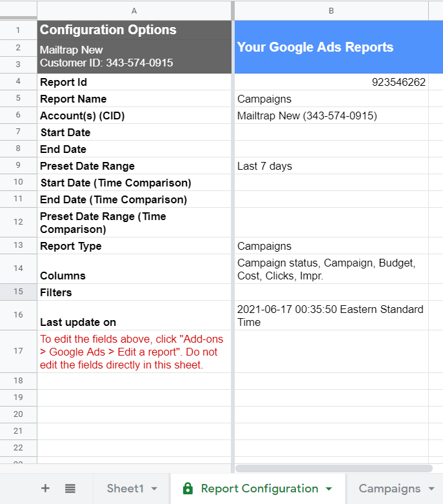Select the 2021-06-17 00:35:50 timestamp cell
Screen dimensions: 443x504
pyautogui.click(x=331, y=316)
